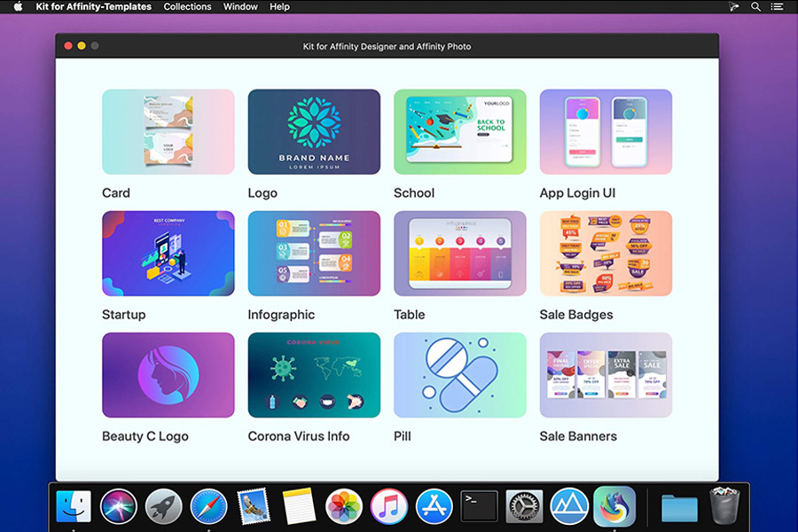Minimize the Kit for Affinity window

pos(82,46)
